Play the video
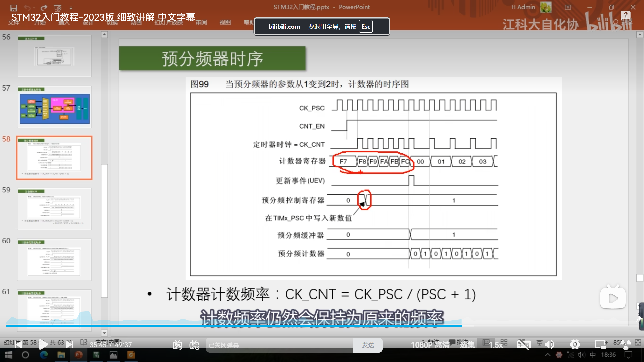644x362 pixels. click(43, 345)
